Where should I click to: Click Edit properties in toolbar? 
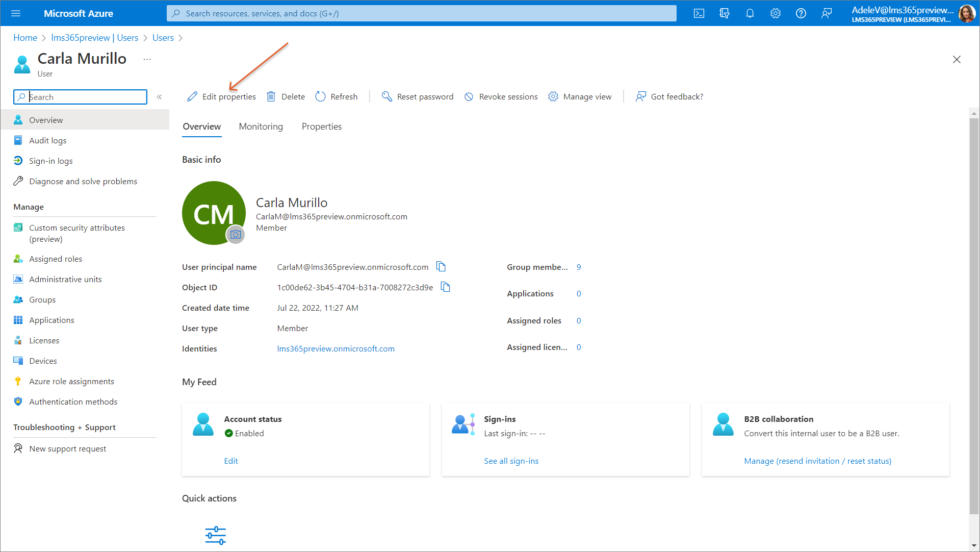(222, 97)
